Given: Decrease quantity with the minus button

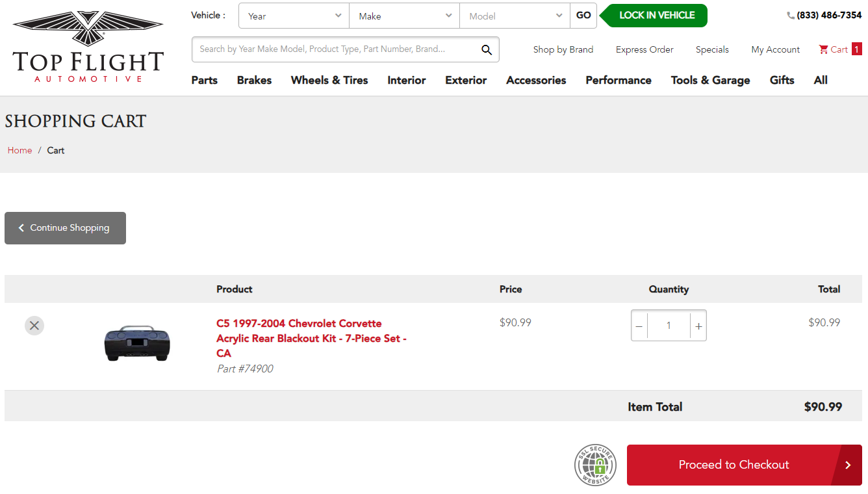Looking at the screenshot, I should pos(639,326).
